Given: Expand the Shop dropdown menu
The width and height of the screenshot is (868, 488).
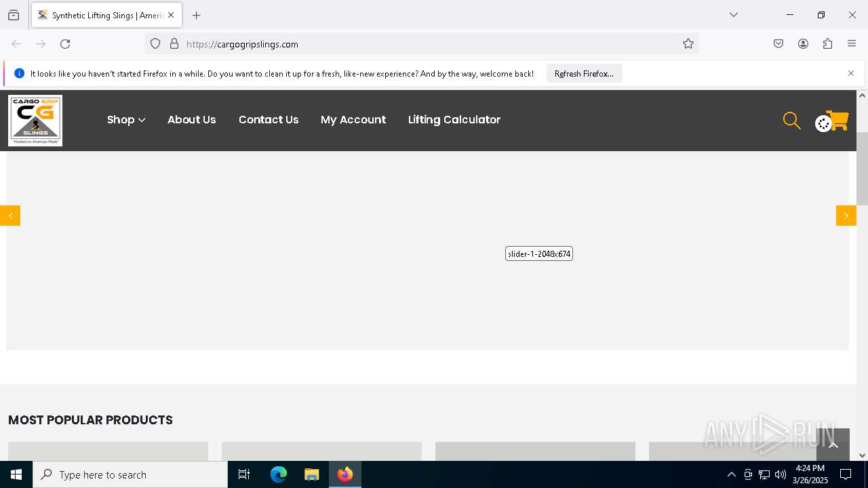Looking at the screenshot, I should (126, 119).
